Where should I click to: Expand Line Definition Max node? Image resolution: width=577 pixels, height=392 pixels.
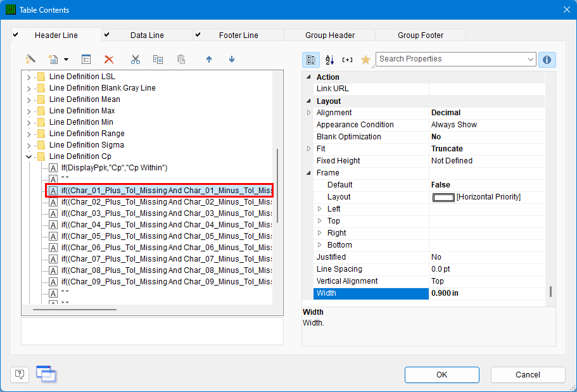29,111
